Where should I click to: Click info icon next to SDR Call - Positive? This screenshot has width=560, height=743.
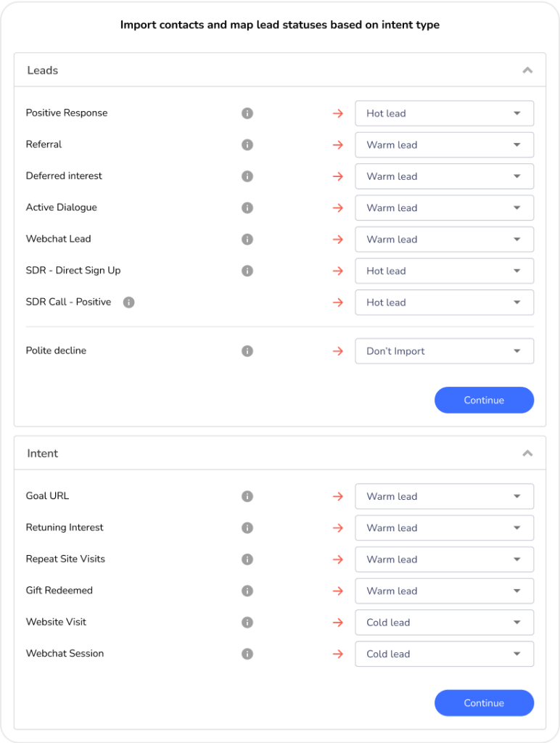coord(128,303)
